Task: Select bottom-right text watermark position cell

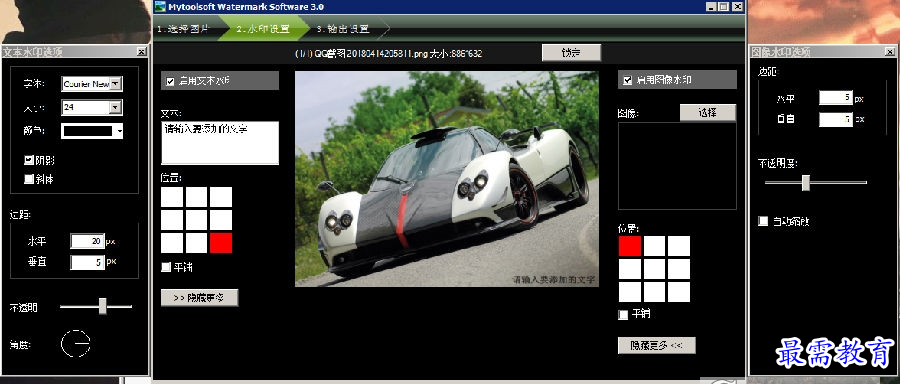Action: point(221,243)
